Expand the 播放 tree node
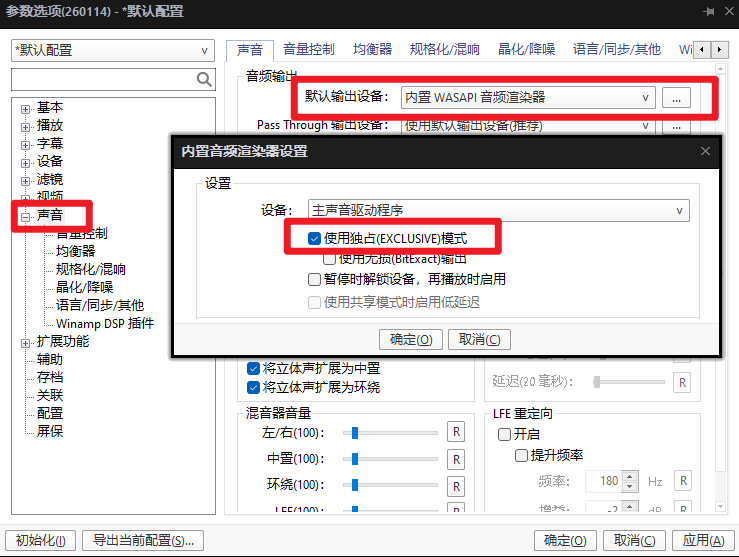The width and height of the screenshot is (739, 557). tap(25, 127)
